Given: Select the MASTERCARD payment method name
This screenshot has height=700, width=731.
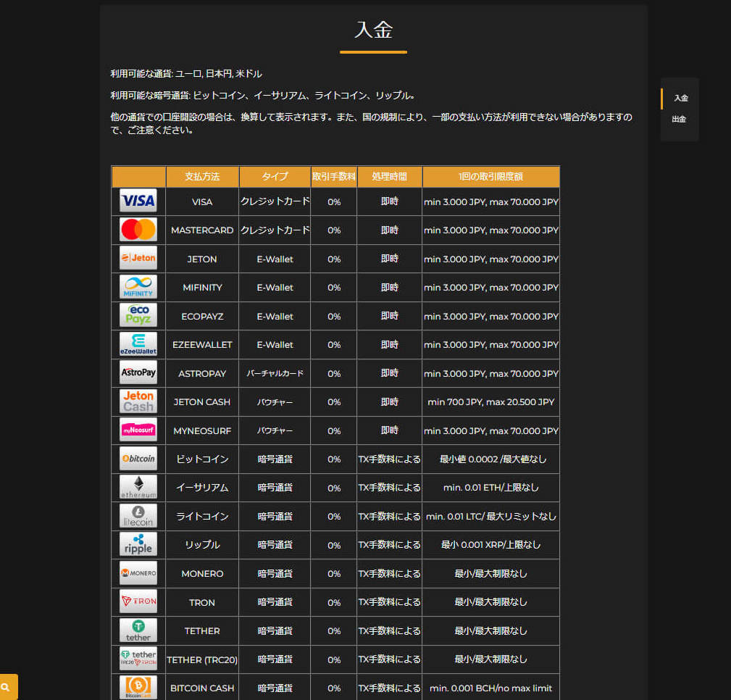Looking at the screenshot, I should [202, 230].
